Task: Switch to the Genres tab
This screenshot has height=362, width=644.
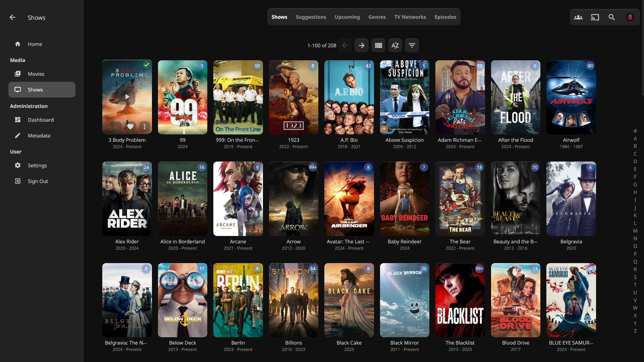Action: point(377,17)
